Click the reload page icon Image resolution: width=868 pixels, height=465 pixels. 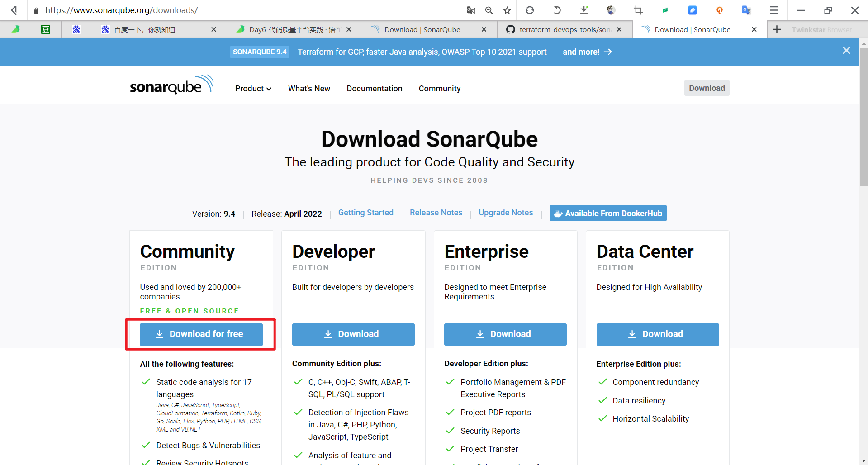(x=530, y=10)
